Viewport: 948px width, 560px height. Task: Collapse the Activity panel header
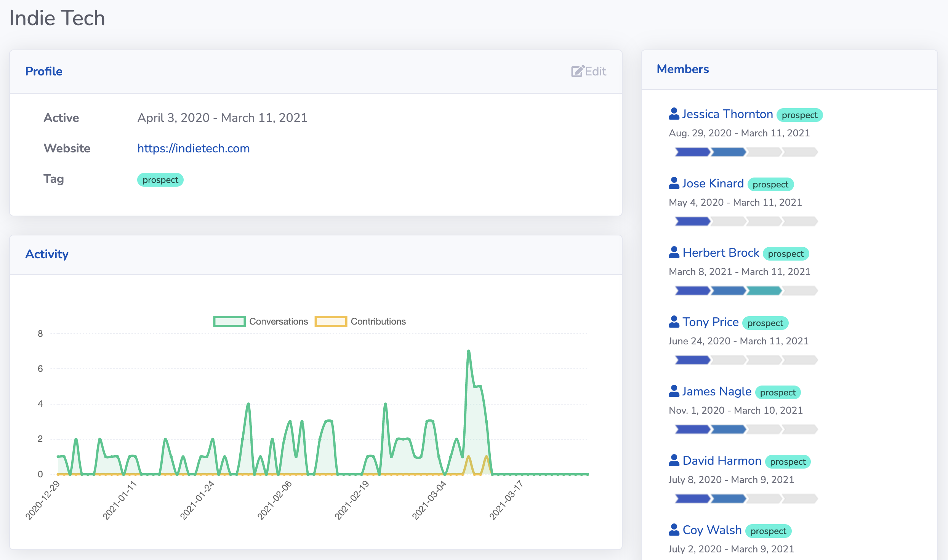(x=47, y=254)
